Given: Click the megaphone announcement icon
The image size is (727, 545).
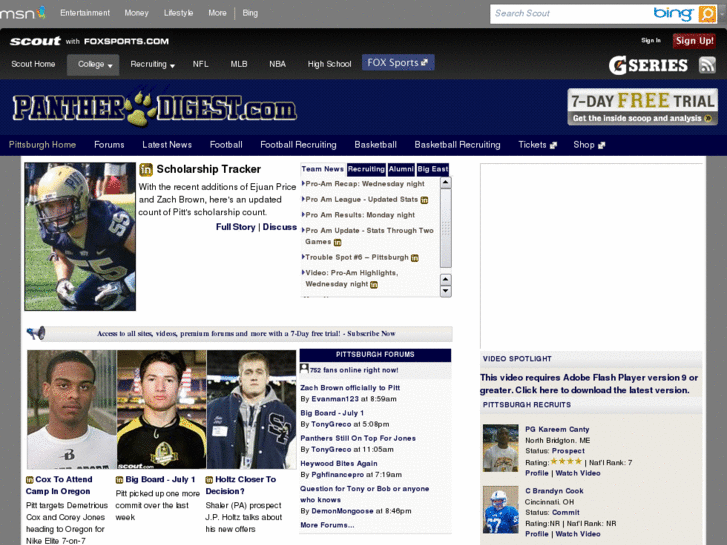Looking at the screenshot, I should 36,333.
